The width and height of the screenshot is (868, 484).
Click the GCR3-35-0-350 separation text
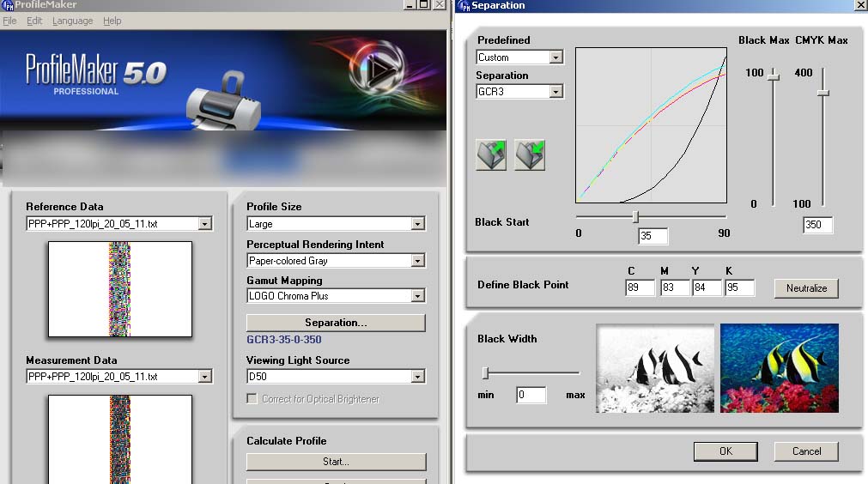tap(284, 340)
